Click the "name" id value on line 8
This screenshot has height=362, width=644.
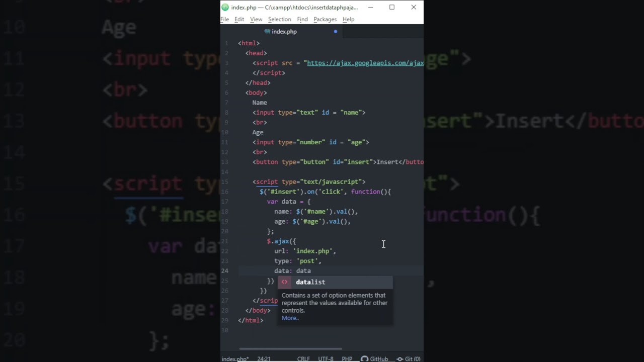tap(351, 113)
